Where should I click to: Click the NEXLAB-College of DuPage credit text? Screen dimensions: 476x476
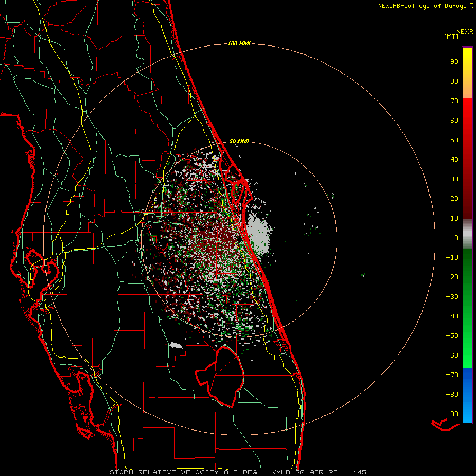point(425,6)
